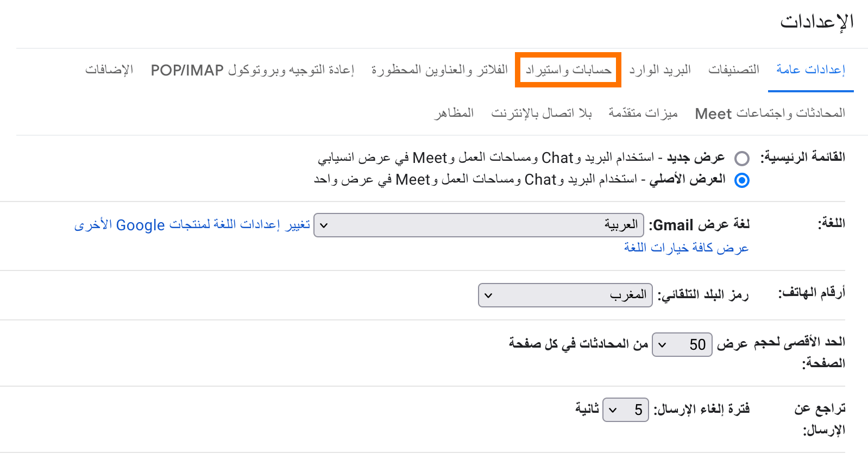
Task: Expand the default country code dropdown المغرب
Action: coord(565,295)
